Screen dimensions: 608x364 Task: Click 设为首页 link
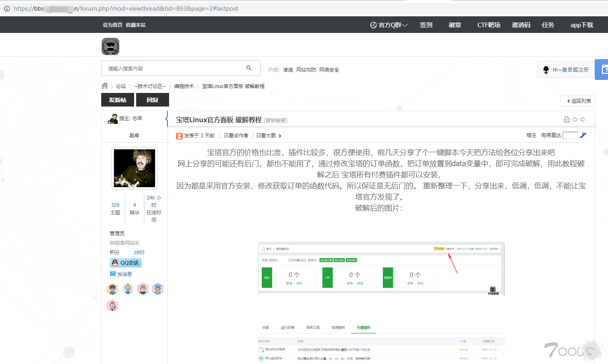tap(113, 25)
